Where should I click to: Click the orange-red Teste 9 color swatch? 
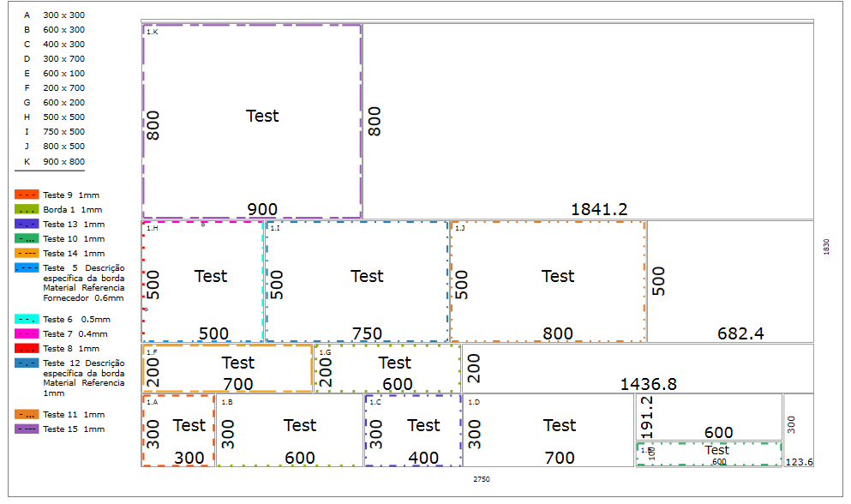(27, 195)
